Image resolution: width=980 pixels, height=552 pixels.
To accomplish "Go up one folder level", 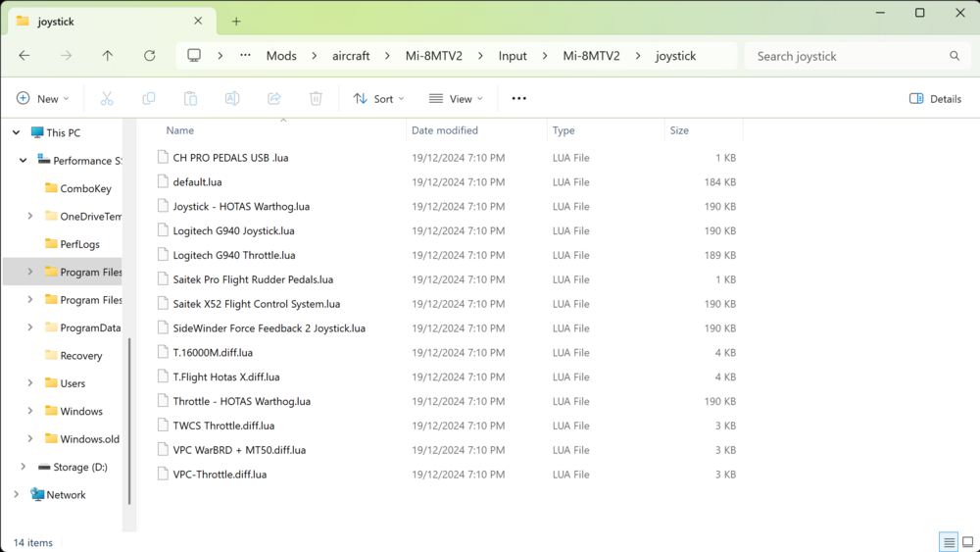I will pos(108,56).
